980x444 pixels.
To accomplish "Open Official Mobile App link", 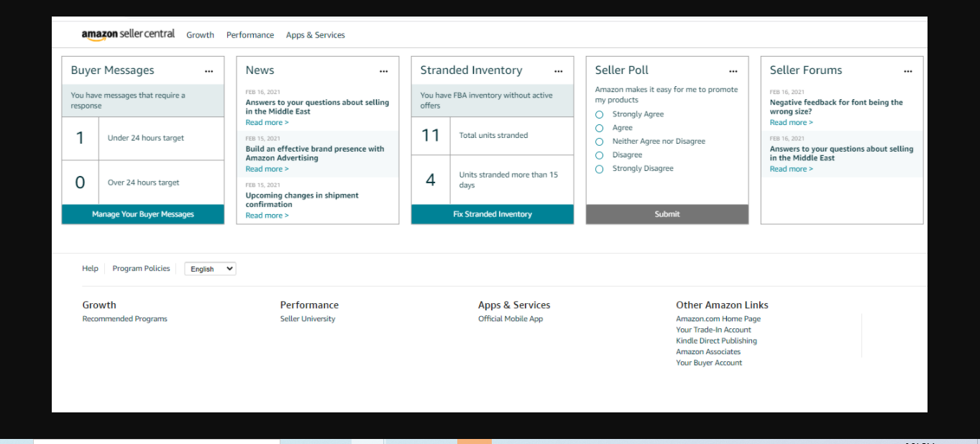I will pyautogui.click(x=510, y=319).
